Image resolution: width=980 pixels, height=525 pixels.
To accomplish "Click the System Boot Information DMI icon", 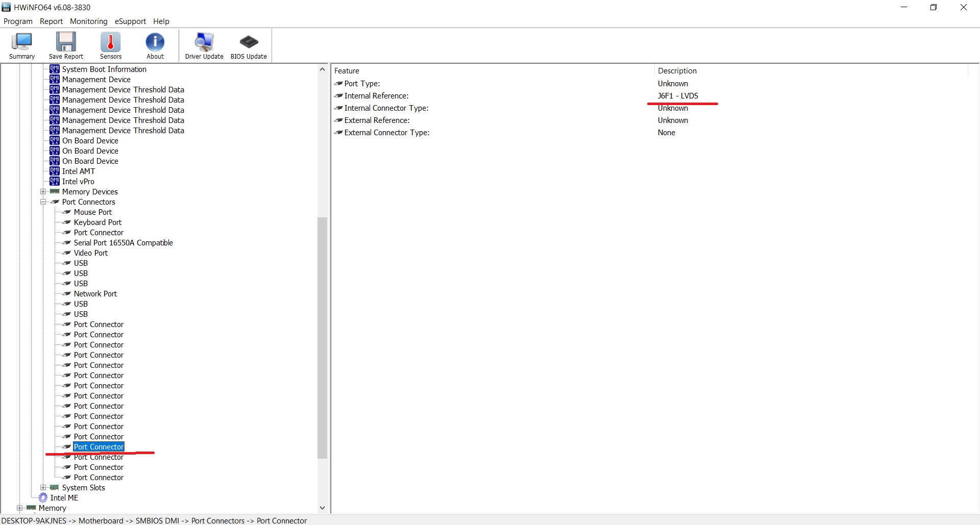I will tap(55, 69).
